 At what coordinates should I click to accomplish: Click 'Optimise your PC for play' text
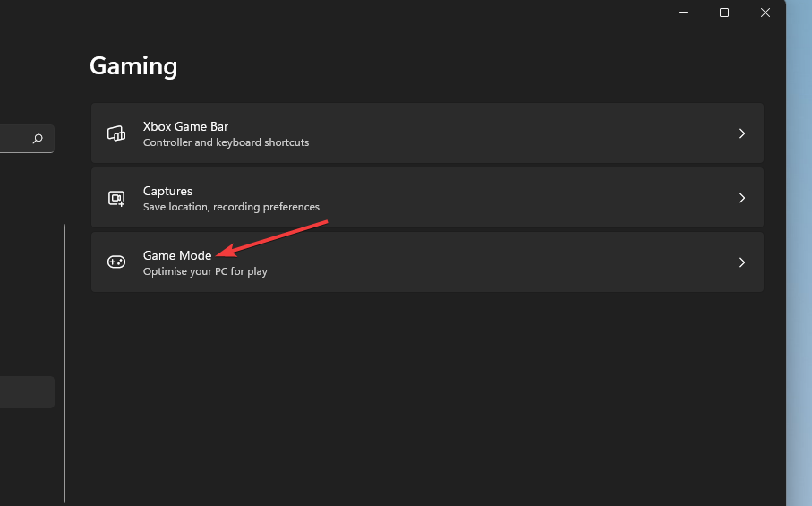pos(205,271)
